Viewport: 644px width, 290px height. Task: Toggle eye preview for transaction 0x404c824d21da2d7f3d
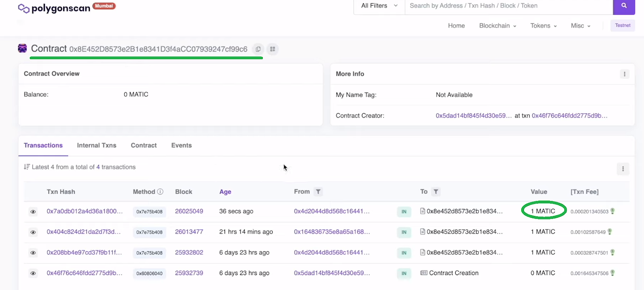[33, 232]
